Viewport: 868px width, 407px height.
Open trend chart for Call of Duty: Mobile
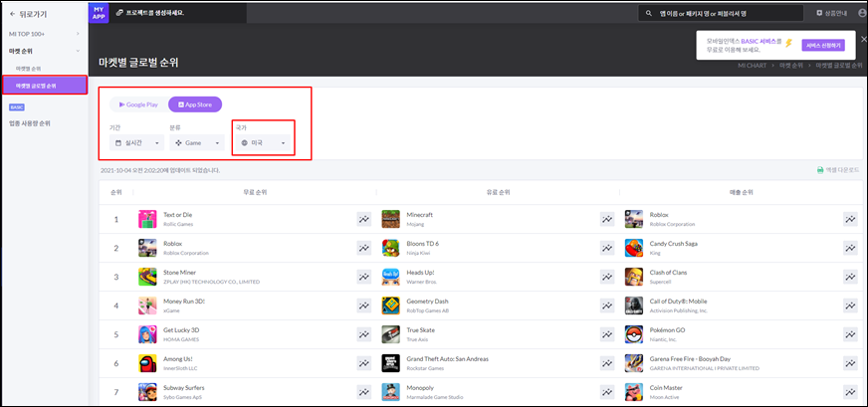[850, 305]
